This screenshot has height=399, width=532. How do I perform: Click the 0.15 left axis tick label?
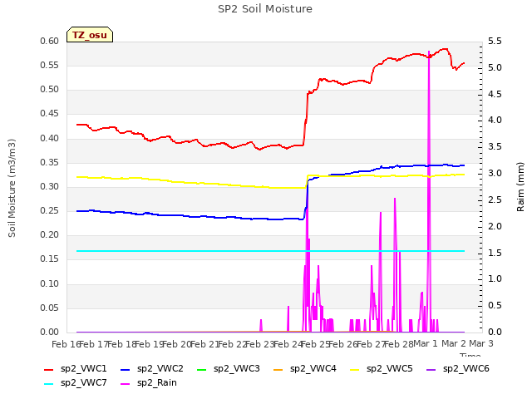tap(50, 259)
